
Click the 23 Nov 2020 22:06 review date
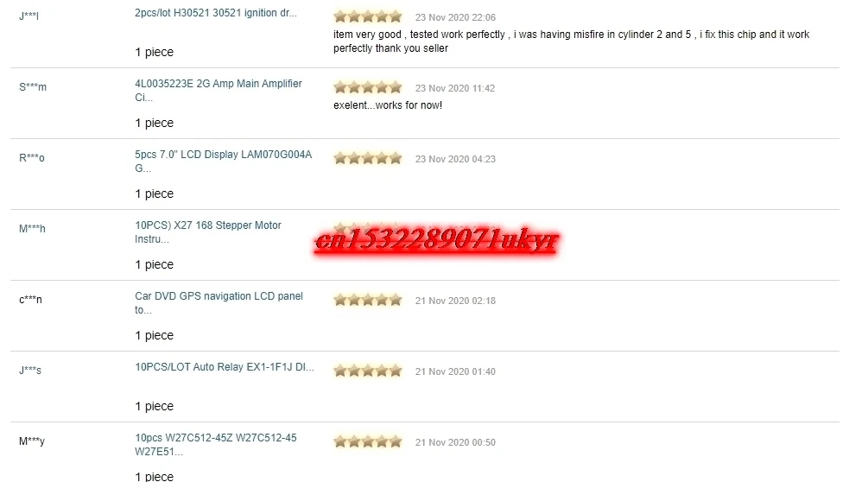455,17
